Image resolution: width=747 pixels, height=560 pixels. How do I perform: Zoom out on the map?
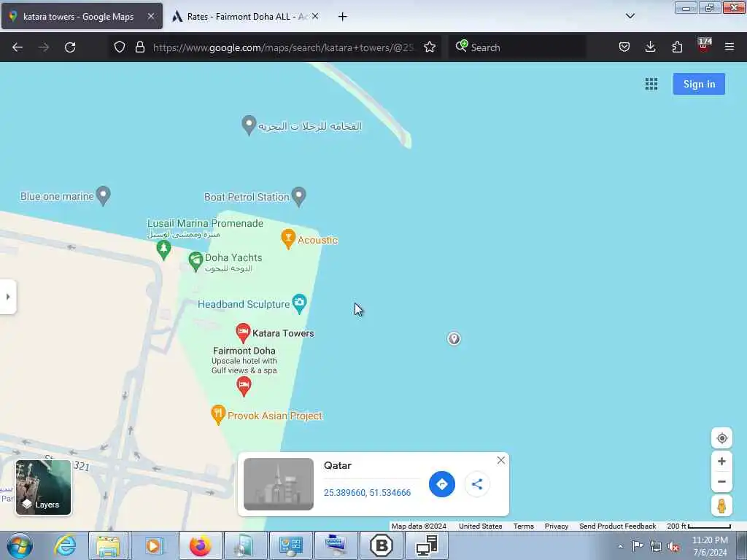coord(721,481)
